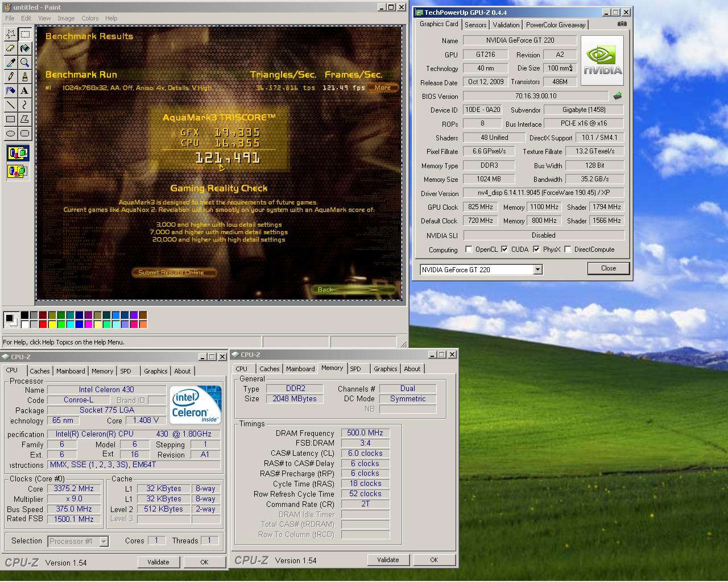Open Graphics tab in the memory-timings CPU-Z window
Viewport: 728px width, 582px height.
click(386, 369)
